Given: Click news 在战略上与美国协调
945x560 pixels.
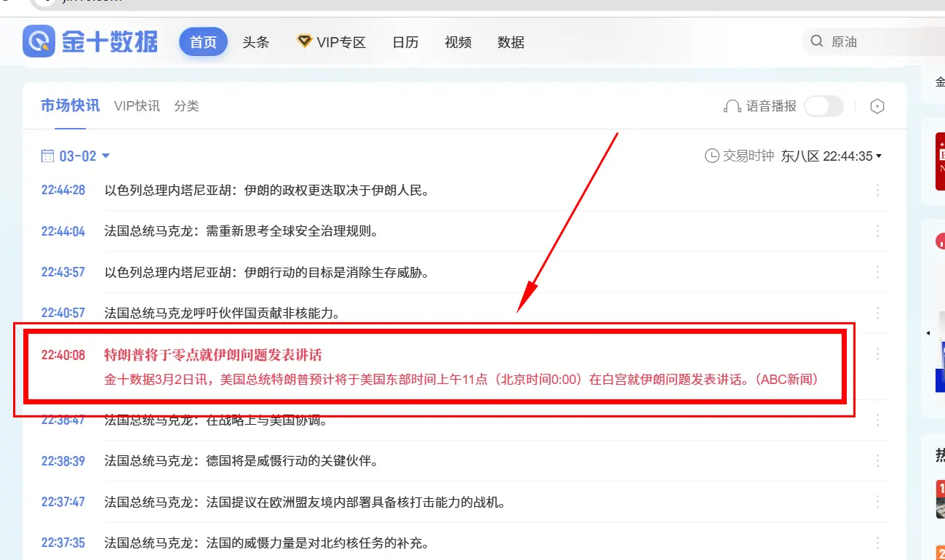Looking at the screenshot, I should point(216,420).
